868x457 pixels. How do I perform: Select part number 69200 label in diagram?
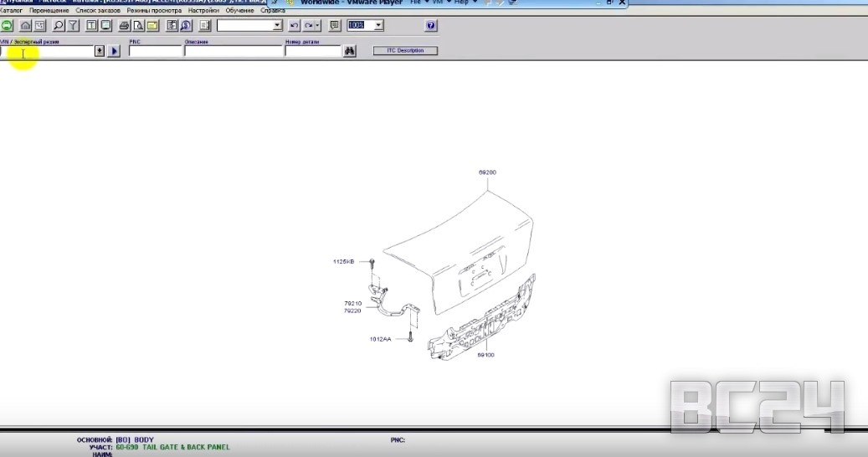(x=487, y=172)
